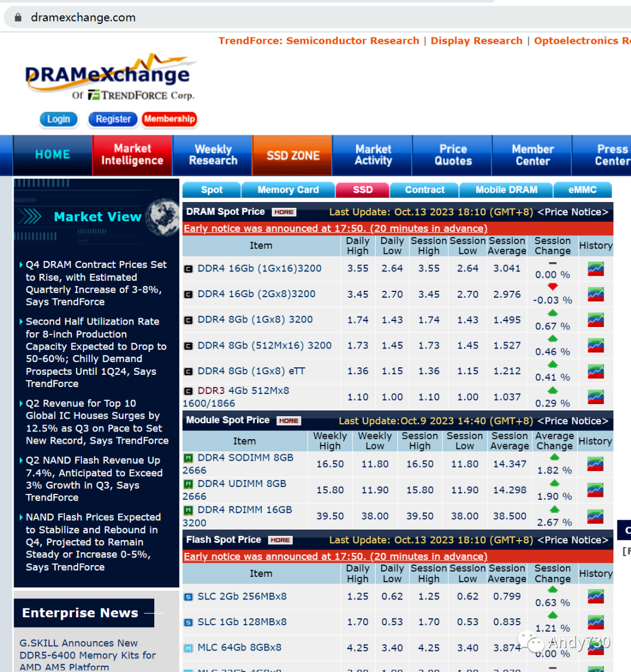Image resolution: width=631 pixels, height=672 pixels.
Task: Click the Membership button
Action: (x=169, y=119)
